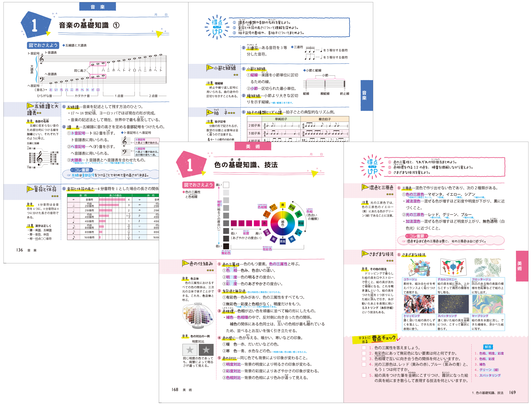Tick the checkbox for question 5 about 金網
The width and height of the screenshot is (532, 405).
tap(364, 375)
